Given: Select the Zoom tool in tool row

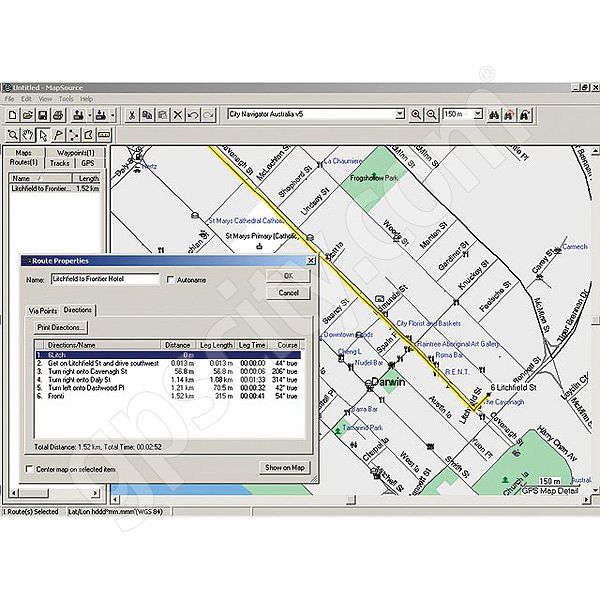Looking at the screenshot, I should pyautogui.click(x=11, y=134).
